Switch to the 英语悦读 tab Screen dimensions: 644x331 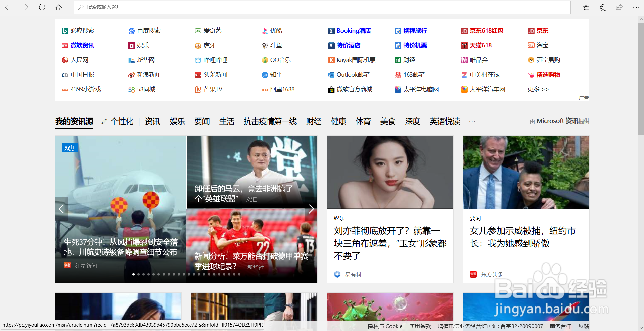445,121
